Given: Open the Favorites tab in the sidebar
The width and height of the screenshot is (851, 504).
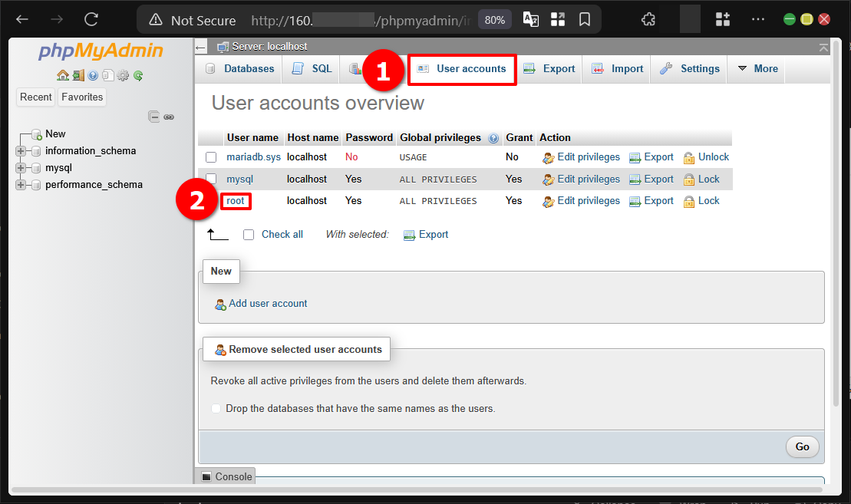Looking at the screenshot, I should [81, 97].
